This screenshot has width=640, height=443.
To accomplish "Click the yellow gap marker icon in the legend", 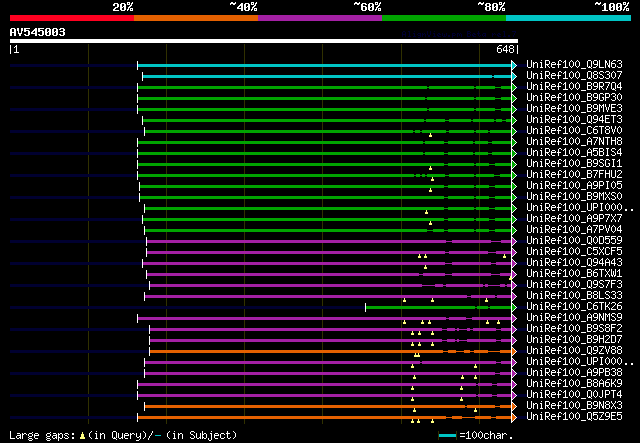I will (x=82, y=436).
